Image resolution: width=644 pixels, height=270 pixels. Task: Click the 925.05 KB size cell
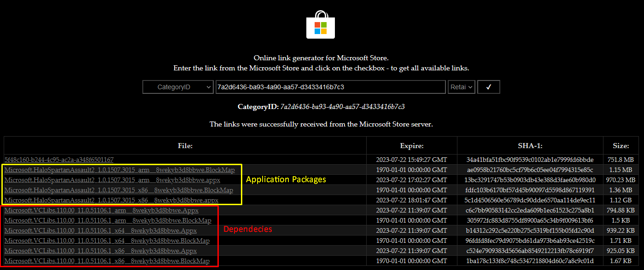[x=621, y=251]
